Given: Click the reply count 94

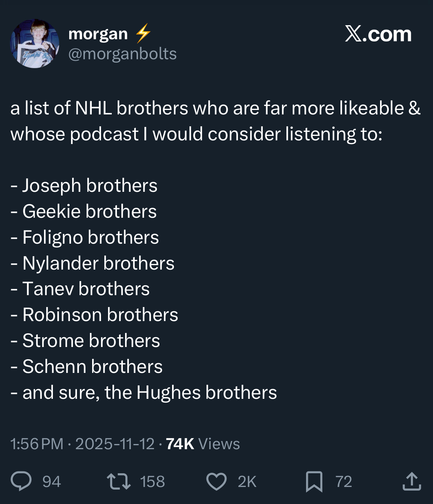Looking at the screenshot, I should pos(51,482).
